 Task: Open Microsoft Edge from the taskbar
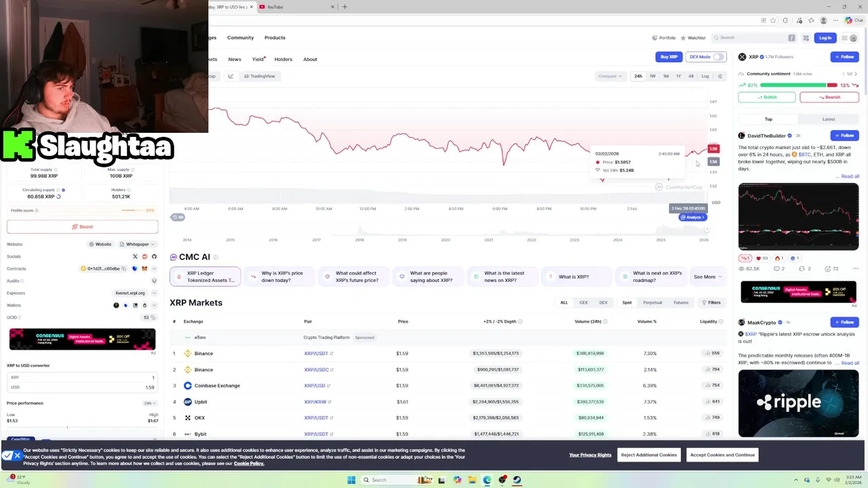[x=487, y=480]
